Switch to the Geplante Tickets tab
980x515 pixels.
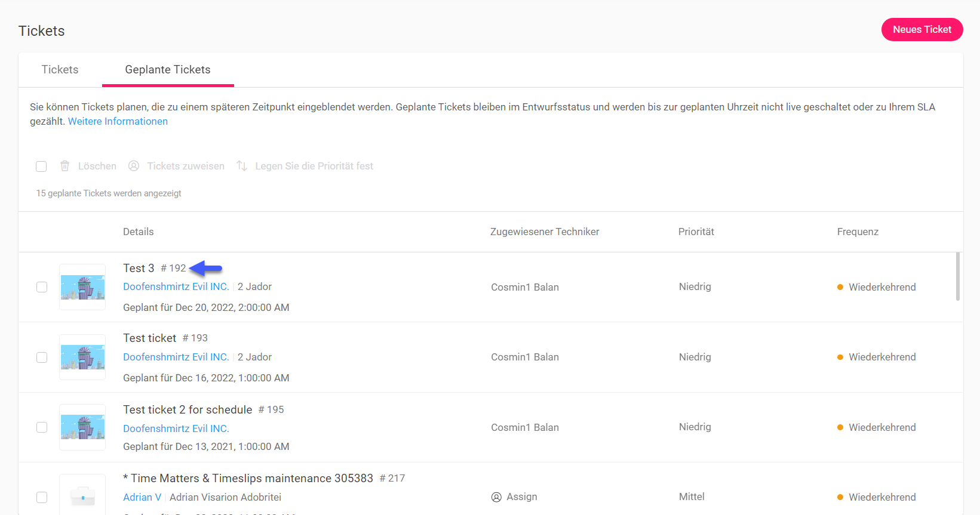pos(168,70)
